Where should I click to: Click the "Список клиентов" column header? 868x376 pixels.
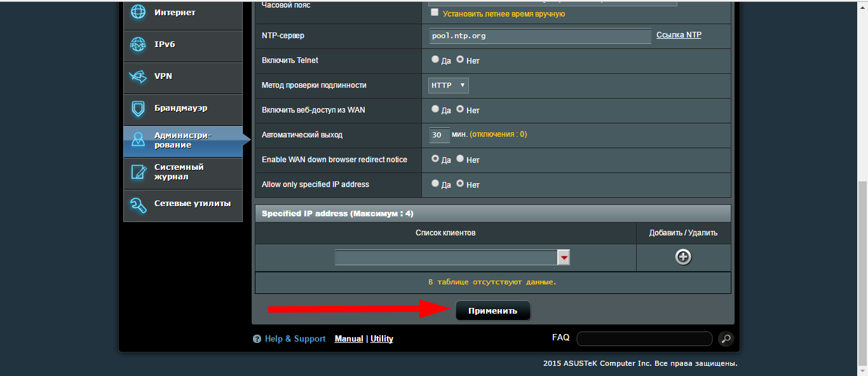coord(445,233)
